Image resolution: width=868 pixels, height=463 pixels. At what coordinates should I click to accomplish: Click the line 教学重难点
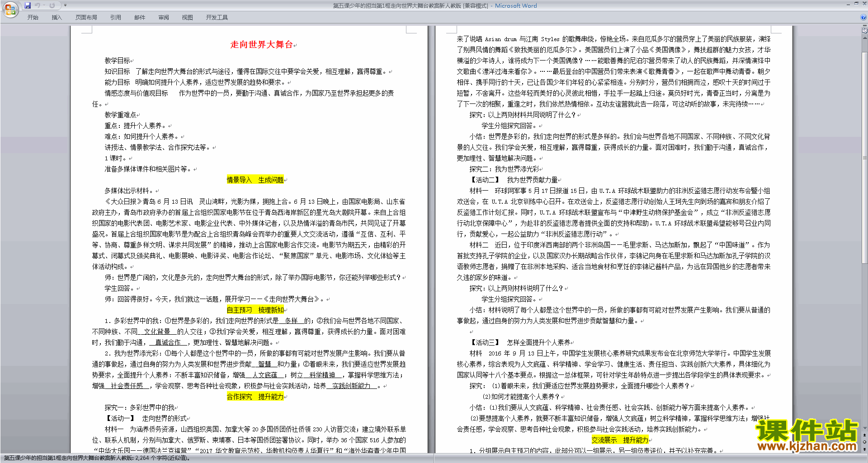(121, 115)
